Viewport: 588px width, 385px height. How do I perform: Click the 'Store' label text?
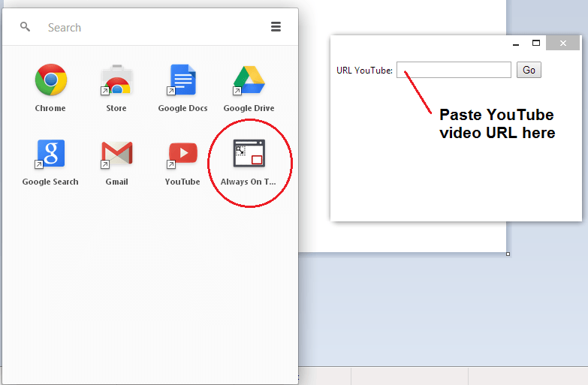click(116, 108)
